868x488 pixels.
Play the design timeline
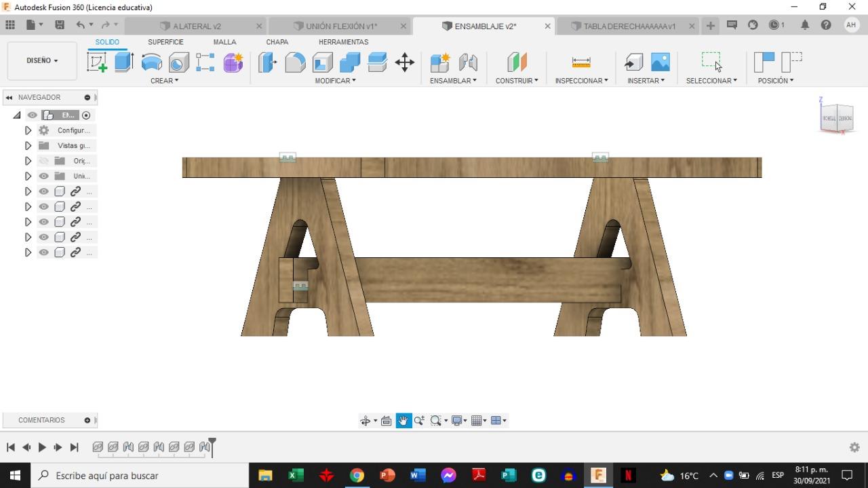tap(42, 447)
